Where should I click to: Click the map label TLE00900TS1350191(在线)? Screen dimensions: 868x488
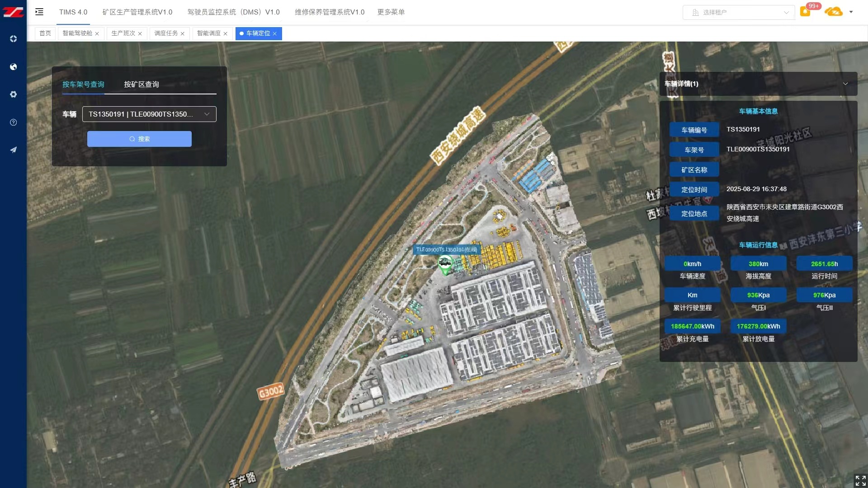tap(447, 249)
